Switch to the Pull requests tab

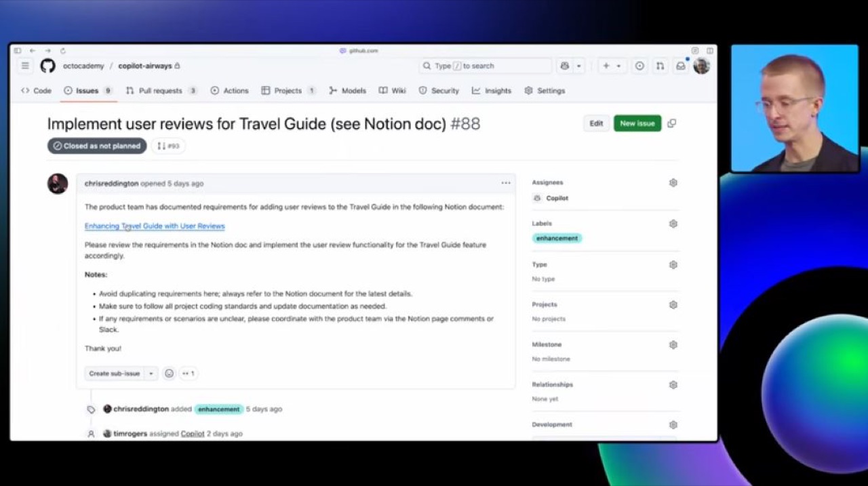tap(161, 90)
